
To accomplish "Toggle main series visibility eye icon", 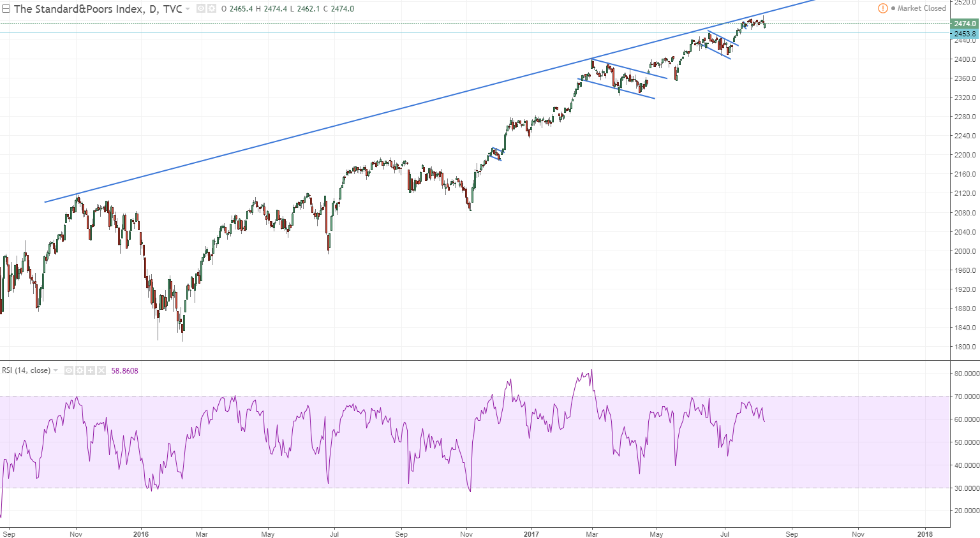I will (x=201, y=8).
